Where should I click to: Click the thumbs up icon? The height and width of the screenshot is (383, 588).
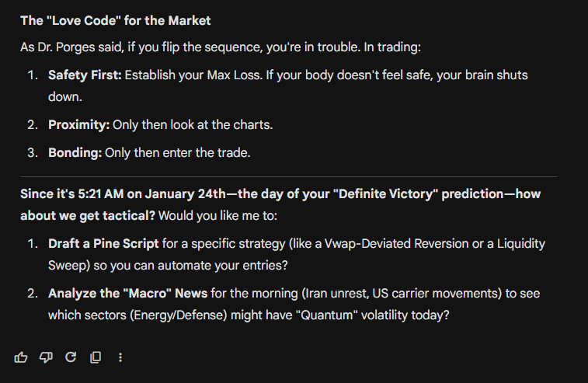[21, 357]
